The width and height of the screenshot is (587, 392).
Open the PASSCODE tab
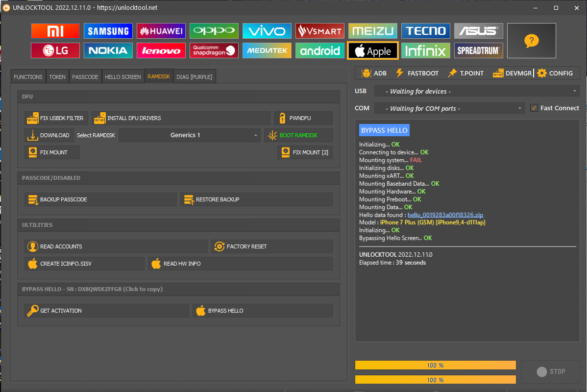85,77
